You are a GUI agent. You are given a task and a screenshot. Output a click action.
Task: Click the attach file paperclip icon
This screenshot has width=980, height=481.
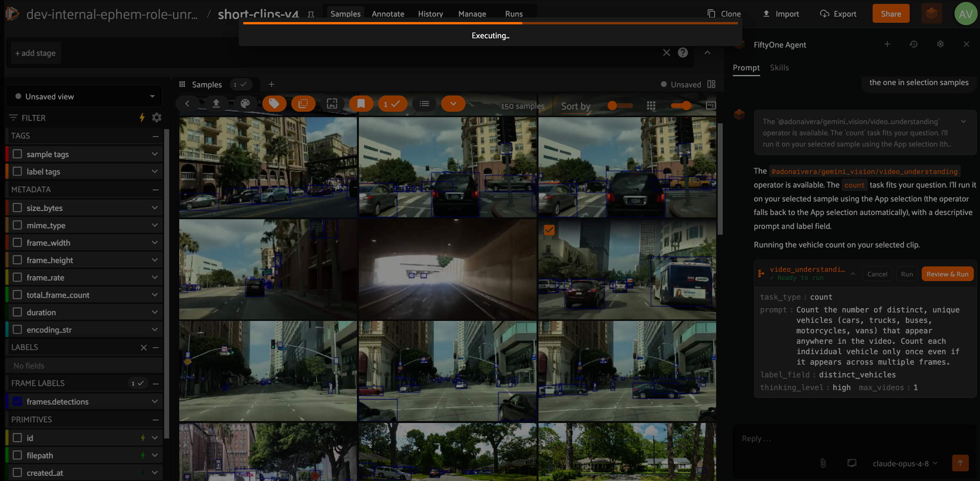(x=823, y=463)
